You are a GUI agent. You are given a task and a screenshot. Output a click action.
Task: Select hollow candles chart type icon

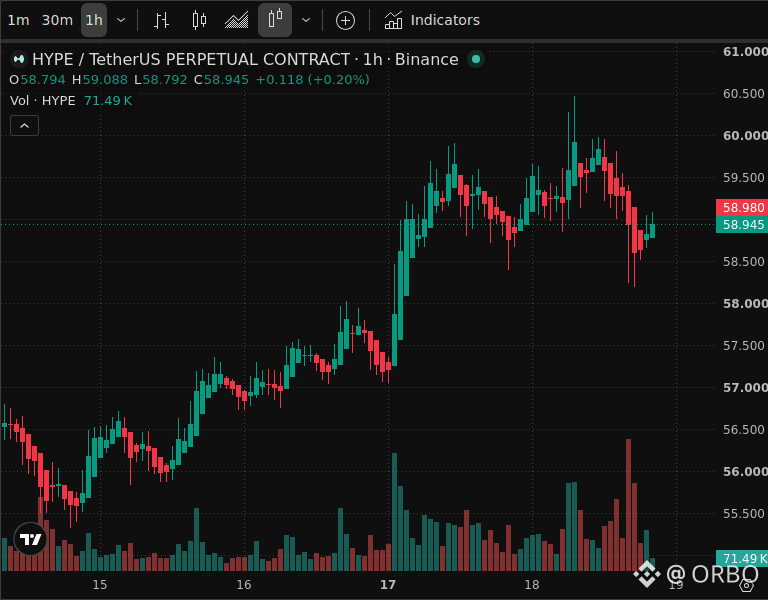click(275, 20)
